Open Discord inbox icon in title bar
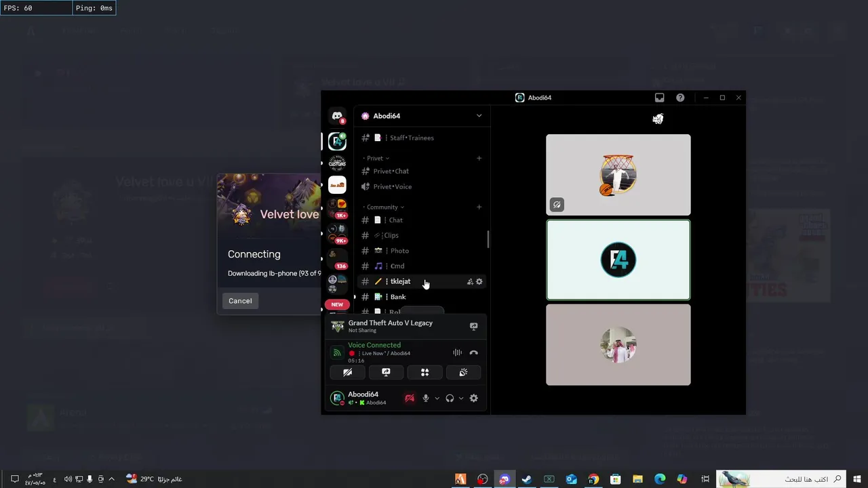868x488 pixels. pos(659,98)
